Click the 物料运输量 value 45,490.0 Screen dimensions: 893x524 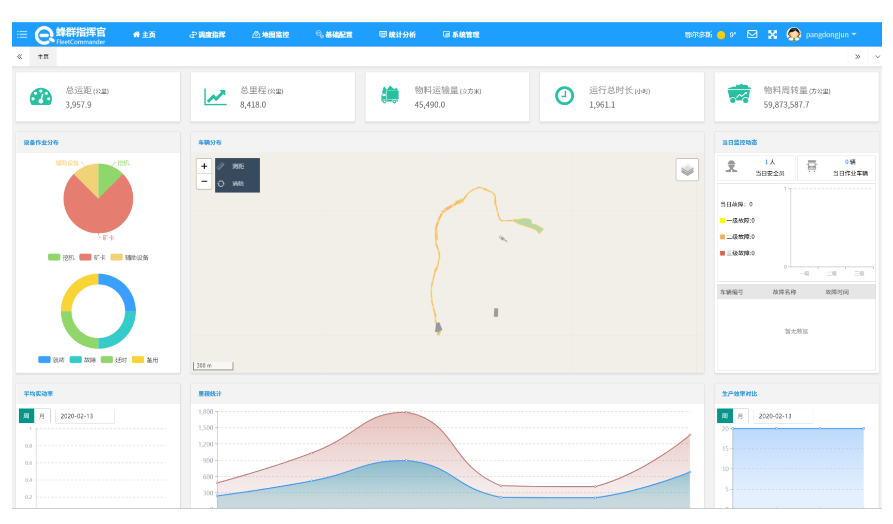(429, 105)
